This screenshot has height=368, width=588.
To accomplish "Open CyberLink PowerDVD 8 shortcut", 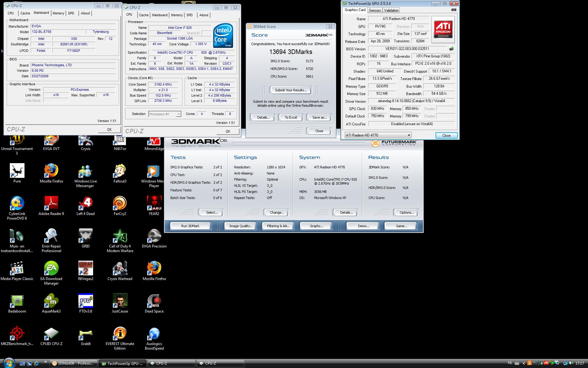I will (x=17, y=208).
